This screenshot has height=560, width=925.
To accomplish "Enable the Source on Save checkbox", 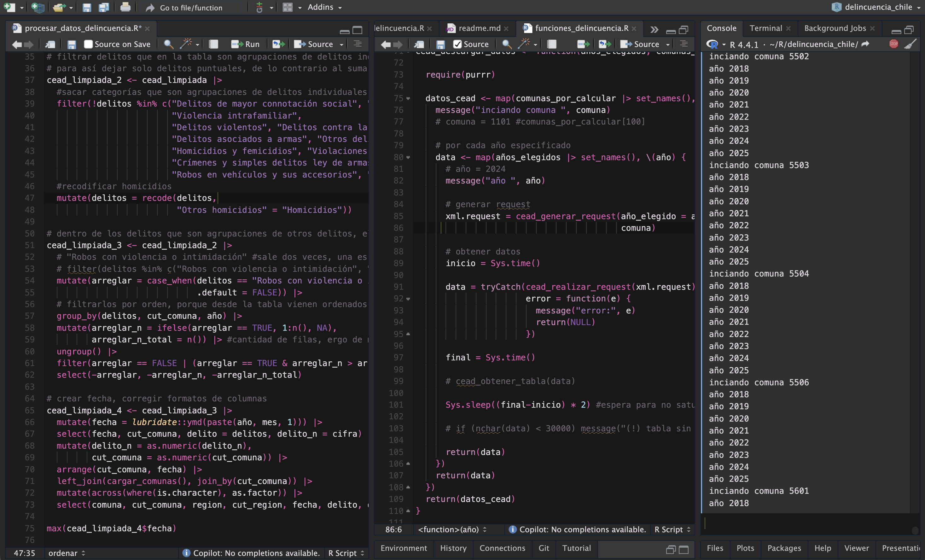I will coord(88,44).
